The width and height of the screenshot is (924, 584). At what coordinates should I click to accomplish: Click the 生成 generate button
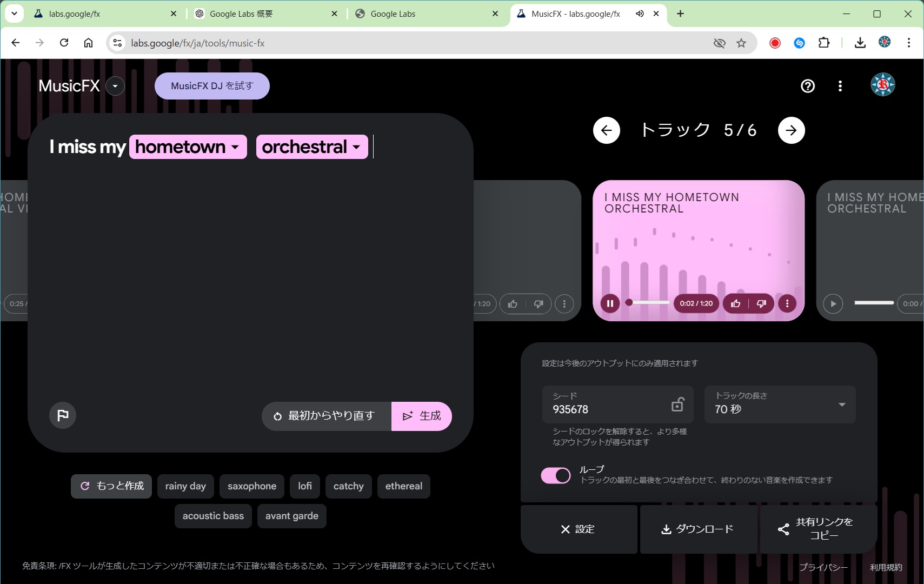[422, 416]
